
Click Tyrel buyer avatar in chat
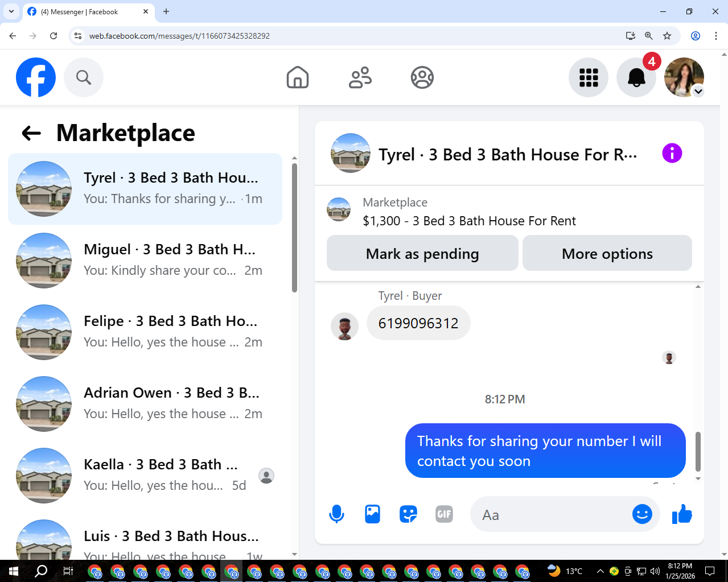click(x=344, y=327)
